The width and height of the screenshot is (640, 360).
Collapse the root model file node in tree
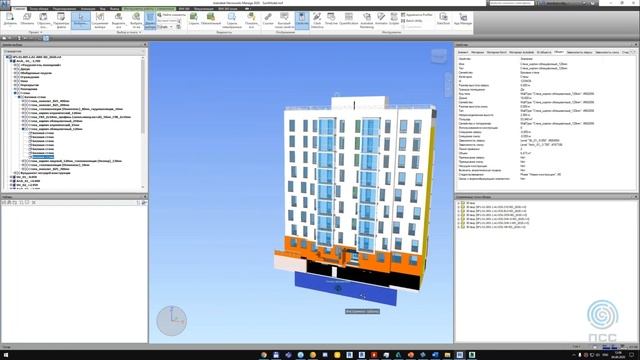[7, 57]
